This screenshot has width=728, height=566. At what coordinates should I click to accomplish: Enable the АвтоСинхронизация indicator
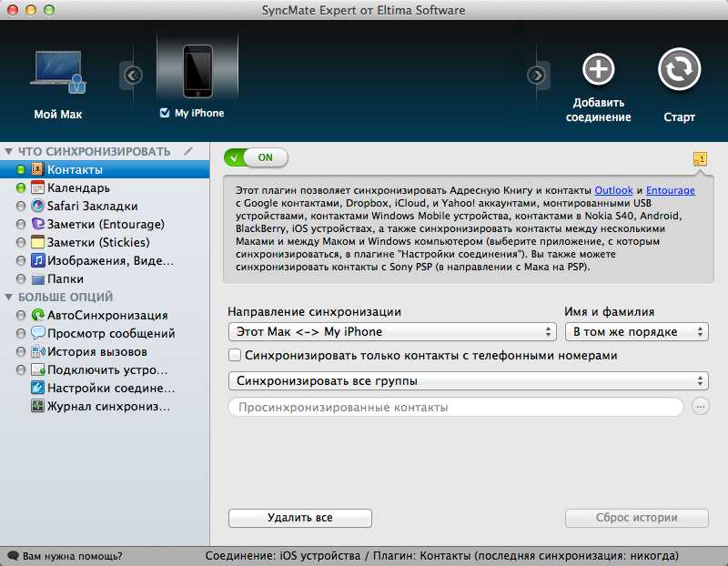click(20, 315)
